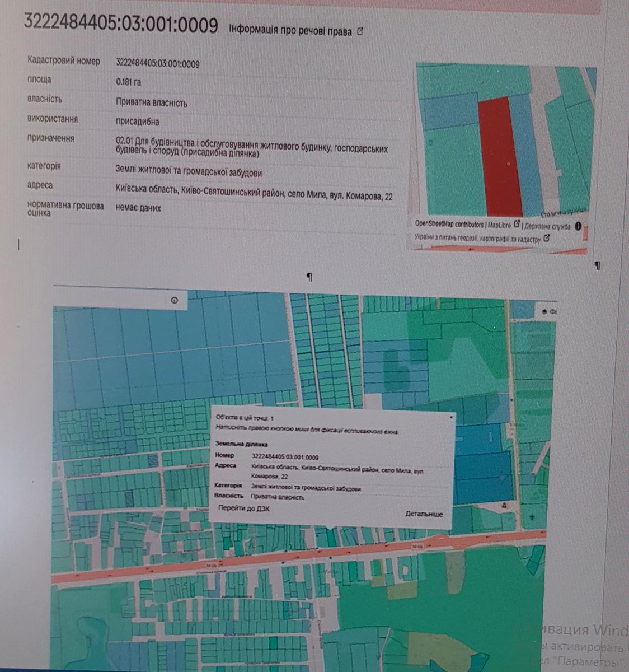Open the Інформація про речові права link

pos(290,32)
